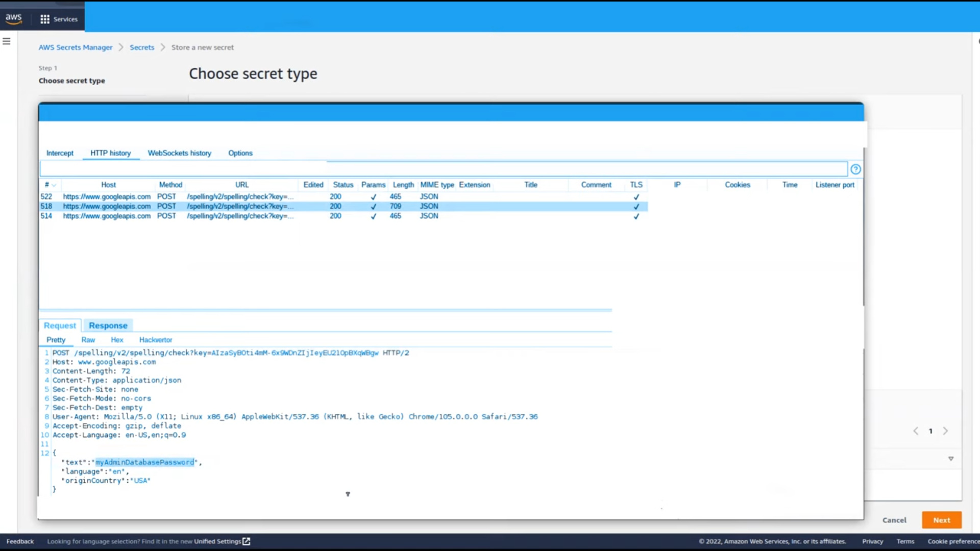Open the WebSockets history tab
Viewport: 980px width, 551px height.
(180, 153)
